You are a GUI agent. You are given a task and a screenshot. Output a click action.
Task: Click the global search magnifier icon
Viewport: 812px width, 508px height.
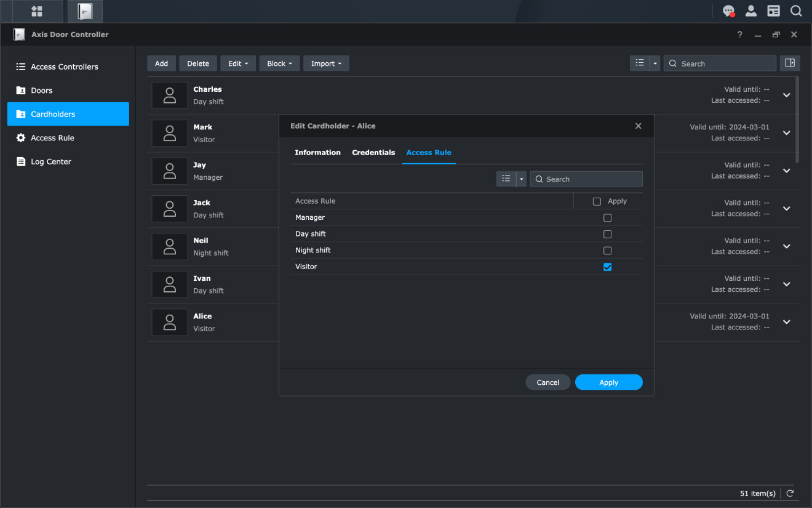[x=796, y=11]
